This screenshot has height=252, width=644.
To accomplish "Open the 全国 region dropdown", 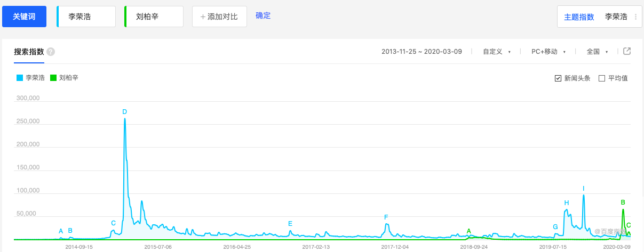I will [597, 52].
